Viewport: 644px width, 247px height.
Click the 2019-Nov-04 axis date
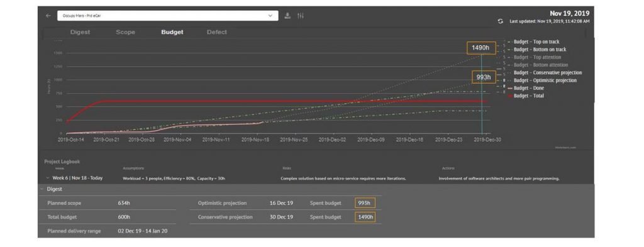tap(177, 140)
